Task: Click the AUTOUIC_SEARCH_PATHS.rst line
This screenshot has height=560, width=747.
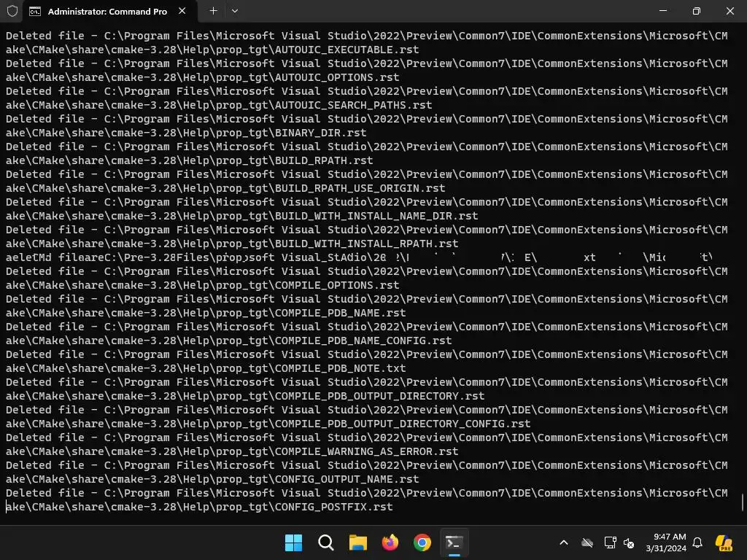Action: 219,105
